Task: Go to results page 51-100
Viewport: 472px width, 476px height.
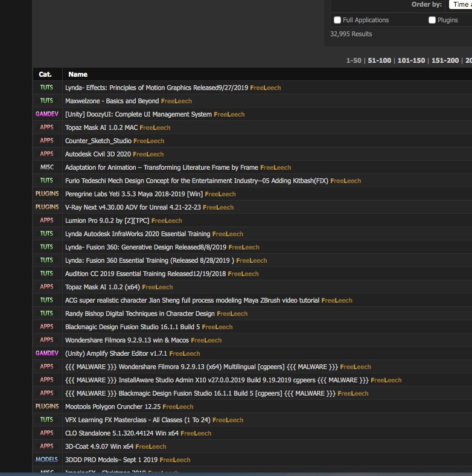Action: tap(379, 60)
